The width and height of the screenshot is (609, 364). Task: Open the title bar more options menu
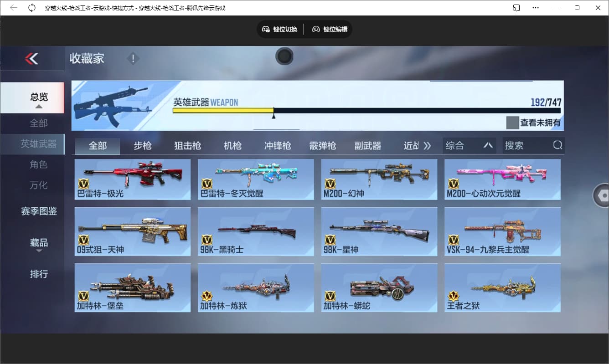[x=536, y=8]
